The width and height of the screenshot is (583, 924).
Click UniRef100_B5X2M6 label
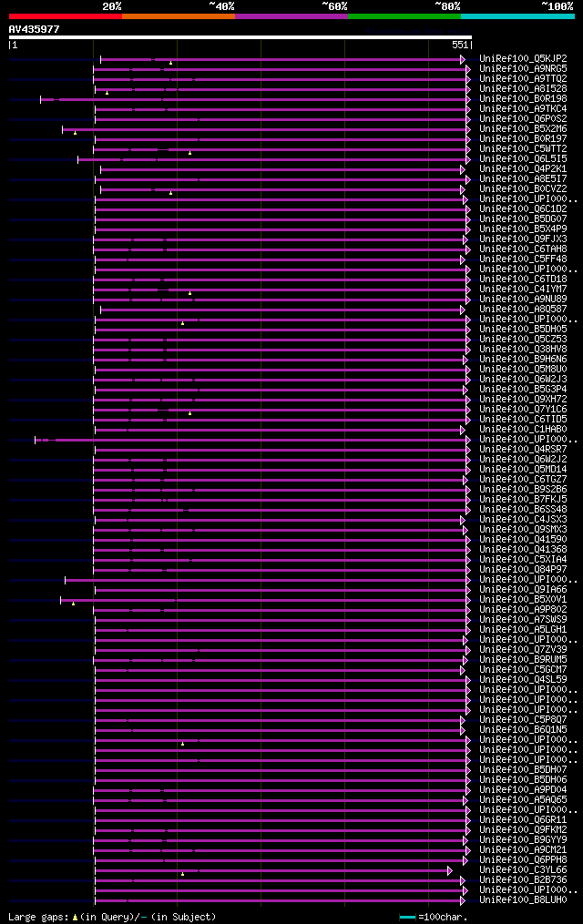[523, 129]
